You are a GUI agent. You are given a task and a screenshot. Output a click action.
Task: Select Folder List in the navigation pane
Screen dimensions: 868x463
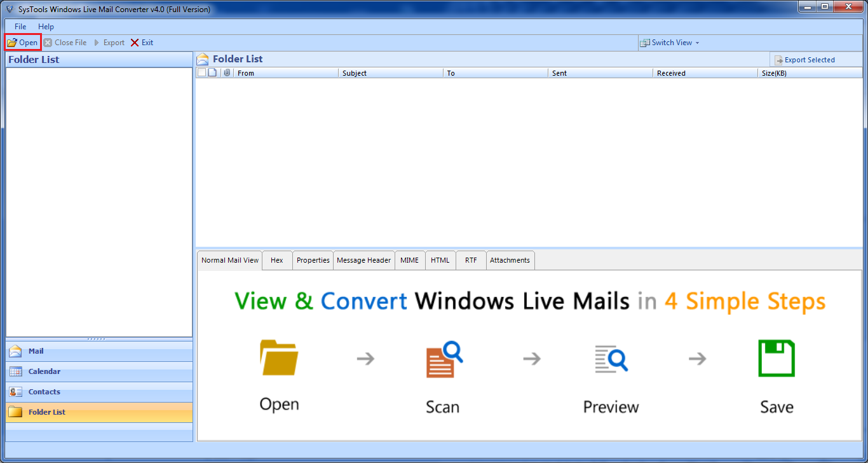pyautogui.click(x=99, y=412)
